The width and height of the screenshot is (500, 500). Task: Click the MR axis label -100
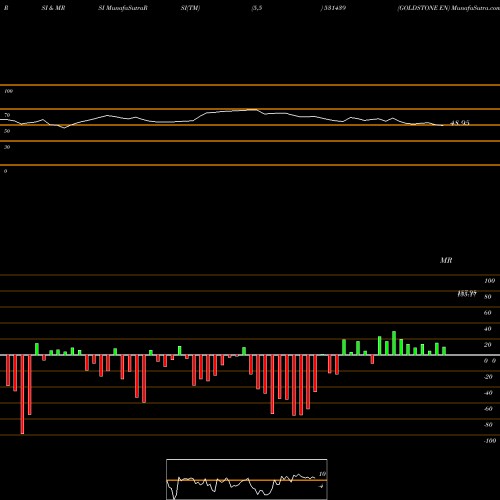point(490,441)
